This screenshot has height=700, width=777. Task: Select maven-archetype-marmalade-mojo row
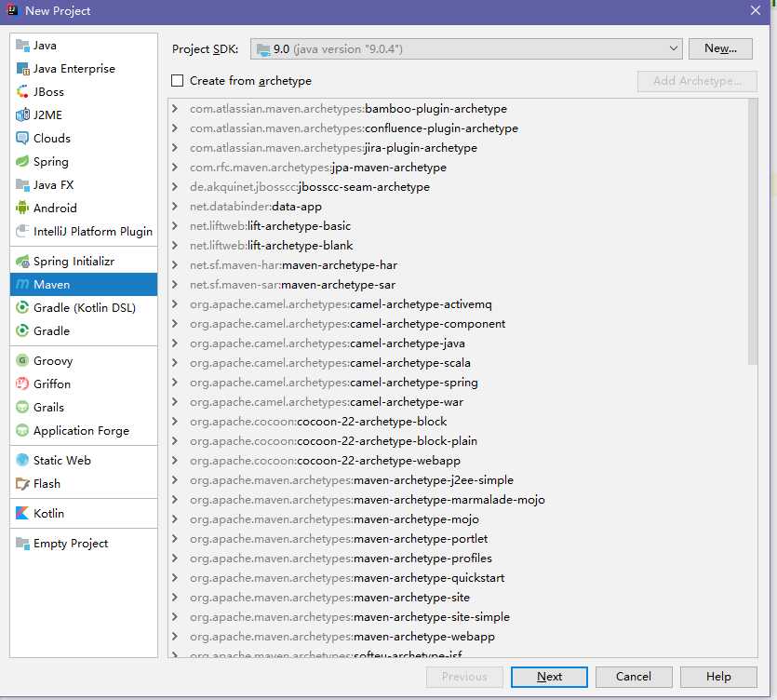(x=459, y=500)
